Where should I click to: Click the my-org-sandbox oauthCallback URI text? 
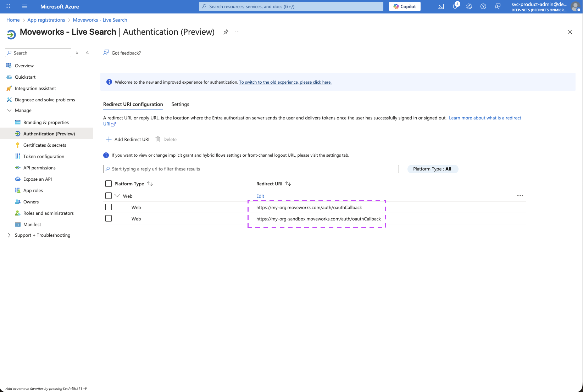[318, 219]
